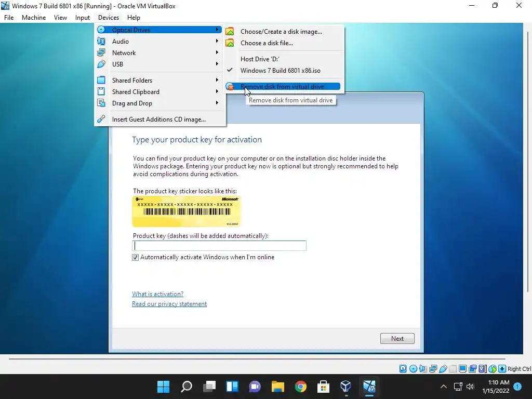This screenshot has height=399, width=532.
Task: Click the audio speaker status bar icon
Action: (423, 368)
